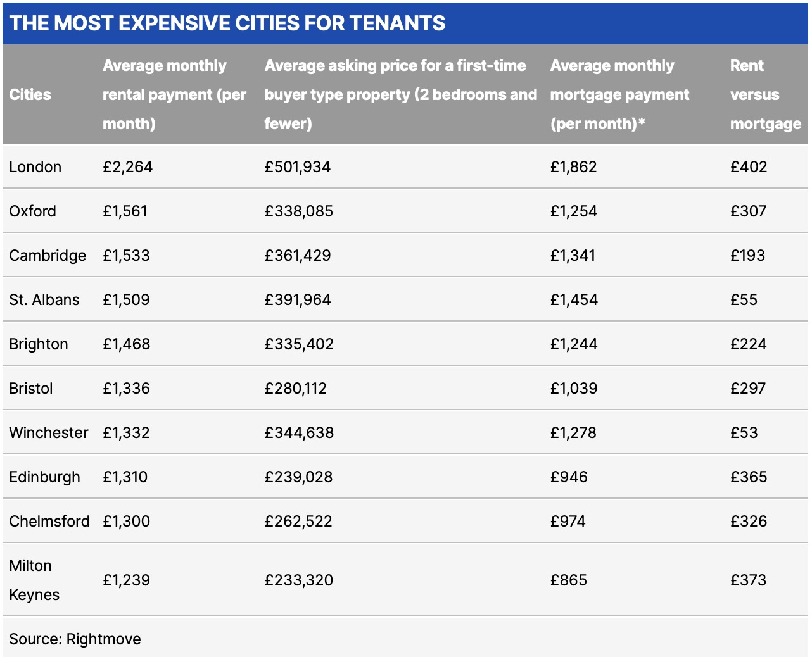Image resolution: width=812 pixels, height=657 pixels.
Task: Click the 'Average asking price' column header
Action: (x=400, y=94)
